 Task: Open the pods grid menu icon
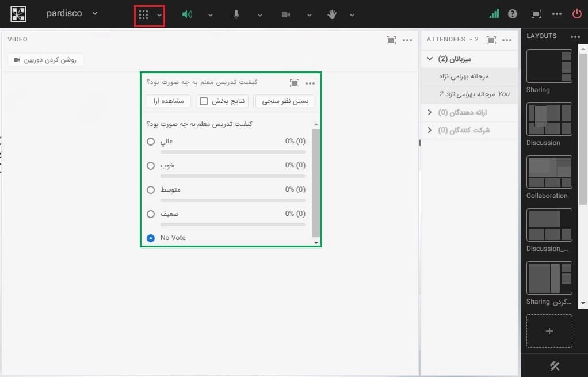click(x=144, y=14)
